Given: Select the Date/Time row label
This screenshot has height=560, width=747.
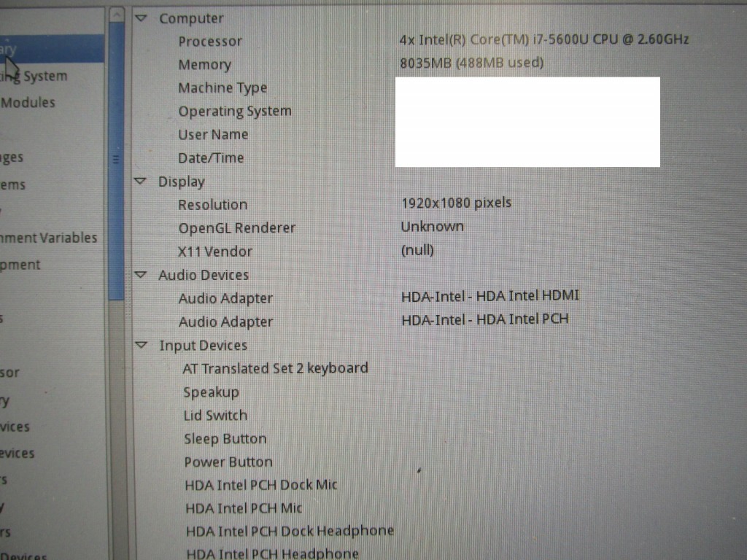Looking at the screenshot, I should (211, 158).
